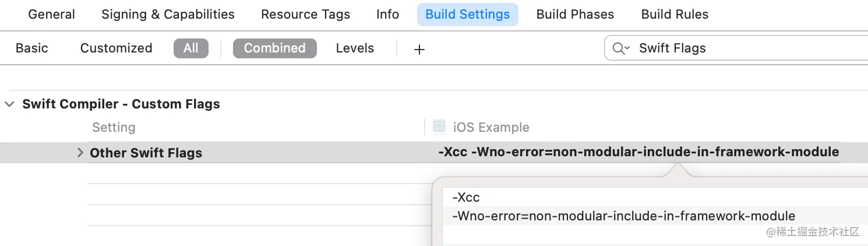Select the -Wno-error flag entry in popover

[623, 216]
